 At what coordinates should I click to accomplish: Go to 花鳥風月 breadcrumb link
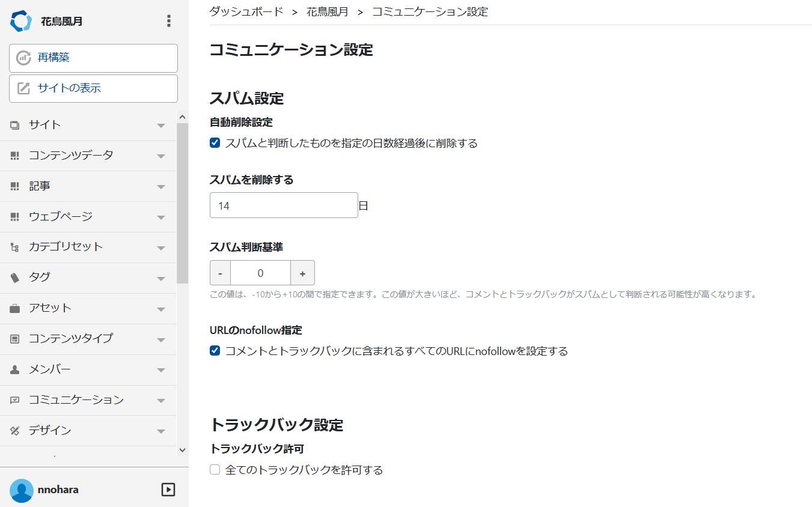[327, 11]
